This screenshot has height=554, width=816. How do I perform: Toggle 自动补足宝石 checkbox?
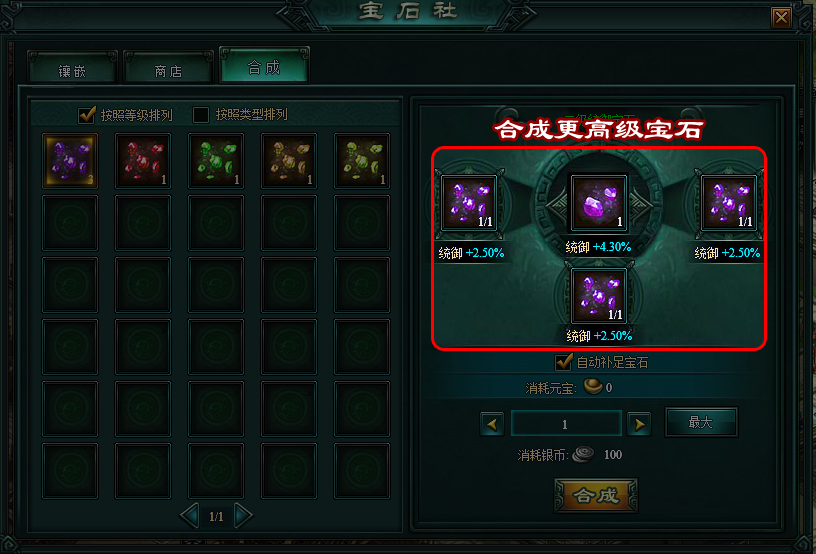pos(564,362)
